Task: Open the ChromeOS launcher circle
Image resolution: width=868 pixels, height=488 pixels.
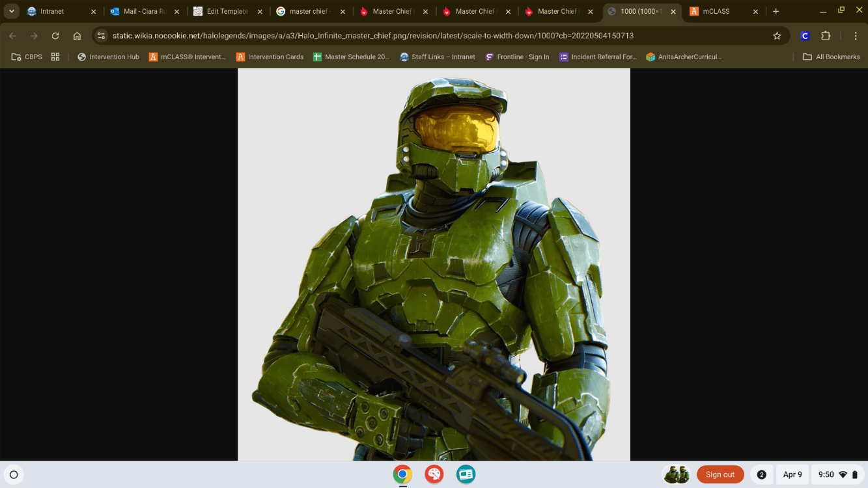Action: [x=14, y=474]
